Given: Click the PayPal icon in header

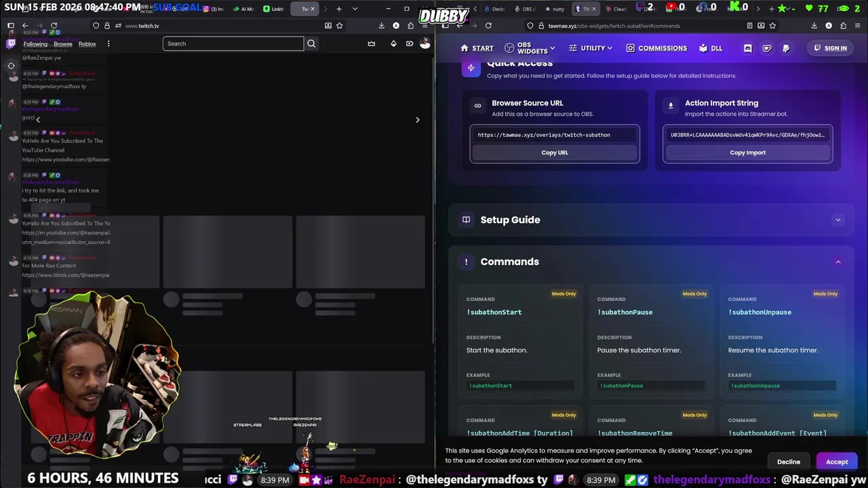Looking at the screenshot, I should pyautogui.click(x=786, y=48).
